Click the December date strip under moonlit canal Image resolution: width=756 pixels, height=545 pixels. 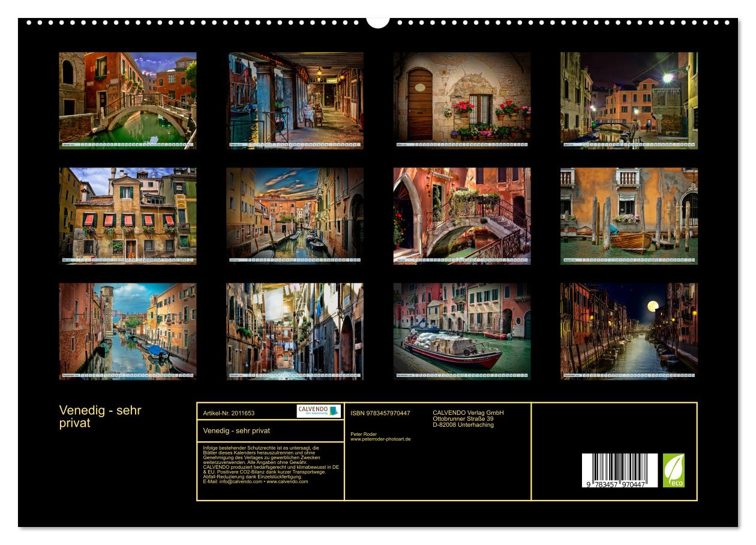tap(629, 376)
